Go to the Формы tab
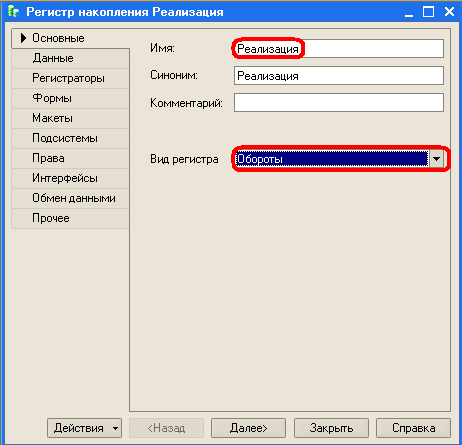Screen dimensions: 462x445 (70, 98)
